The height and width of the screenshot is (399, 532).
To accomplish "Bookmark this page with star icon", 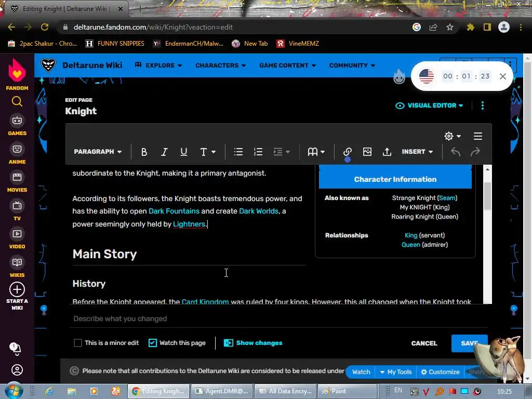I will click(449, 27).
